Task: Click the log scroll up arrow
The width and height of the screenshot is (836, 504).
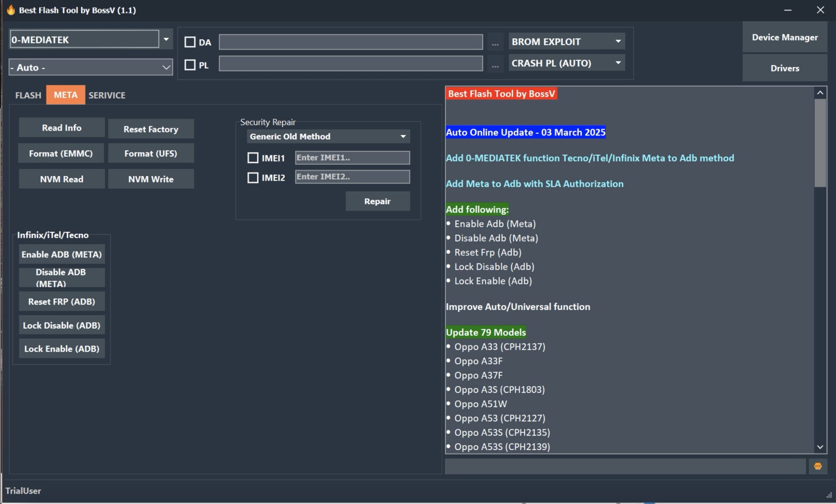Action: [x=820, y=93]
